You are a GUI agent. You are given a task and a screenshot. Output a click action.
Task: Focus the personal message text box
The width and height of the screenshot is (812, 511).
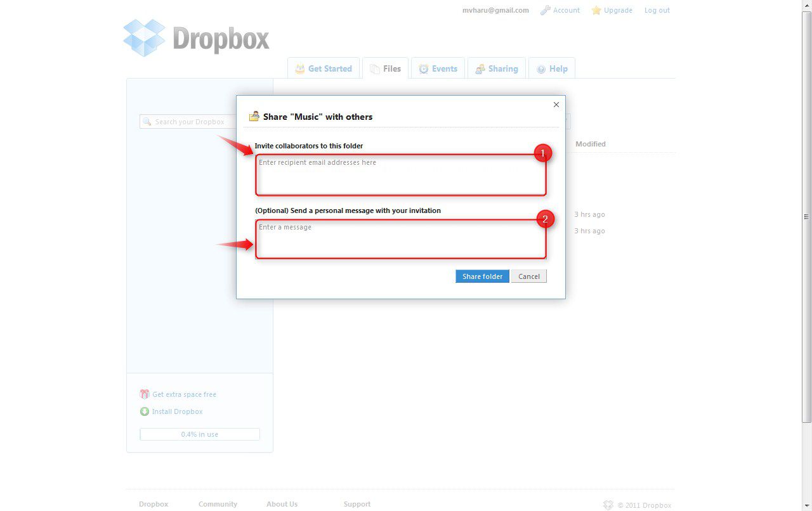tap(401, 239)
